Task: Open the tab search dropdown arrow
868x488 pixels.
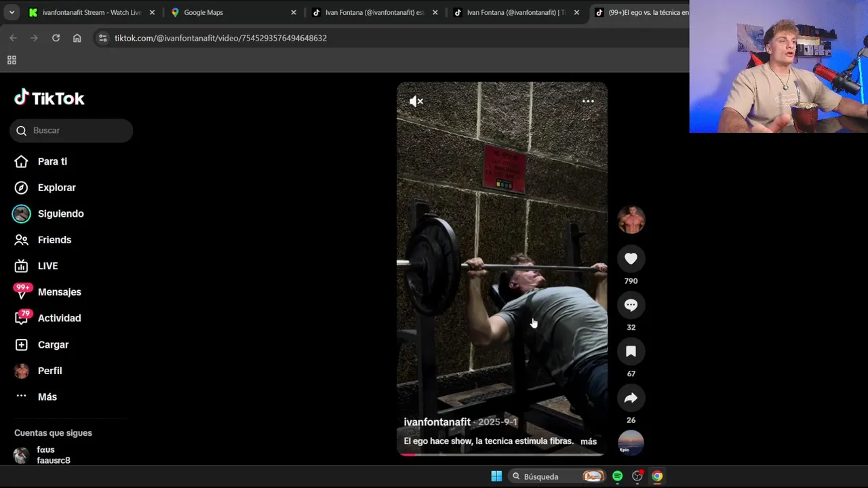Action: pyautogui.click(x=12, y=12)
